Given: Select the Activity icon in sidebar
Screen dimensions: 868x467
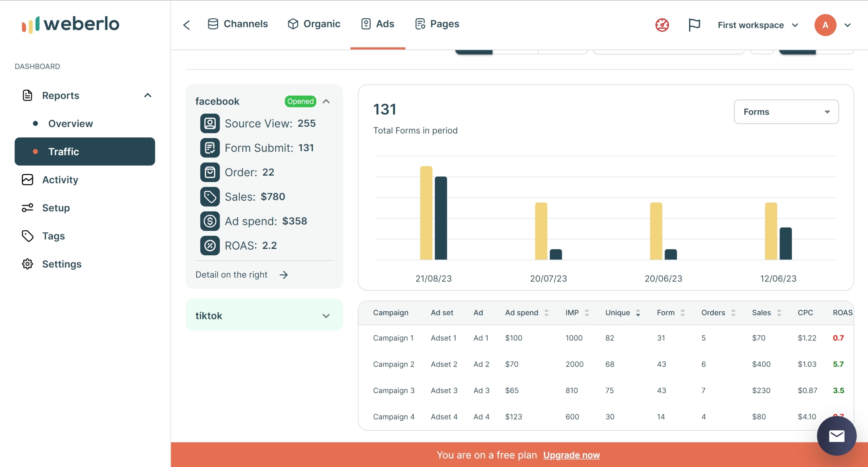Looking at the screenshot, I should point(27,179).
